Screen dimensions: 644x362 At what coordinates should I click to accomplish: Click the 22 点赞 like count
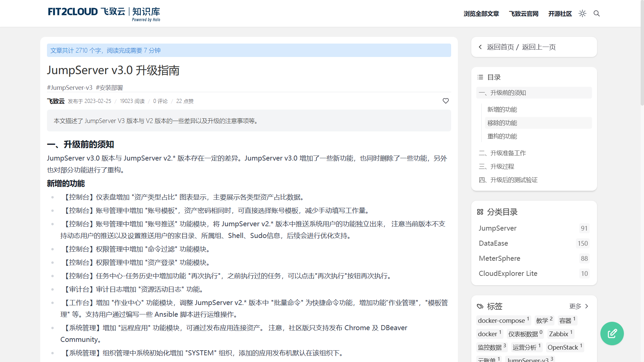pyautogui.click(x=185, y=101)
